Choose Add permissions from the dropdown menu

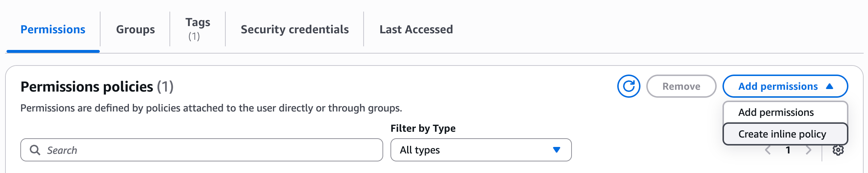point(776,113)
